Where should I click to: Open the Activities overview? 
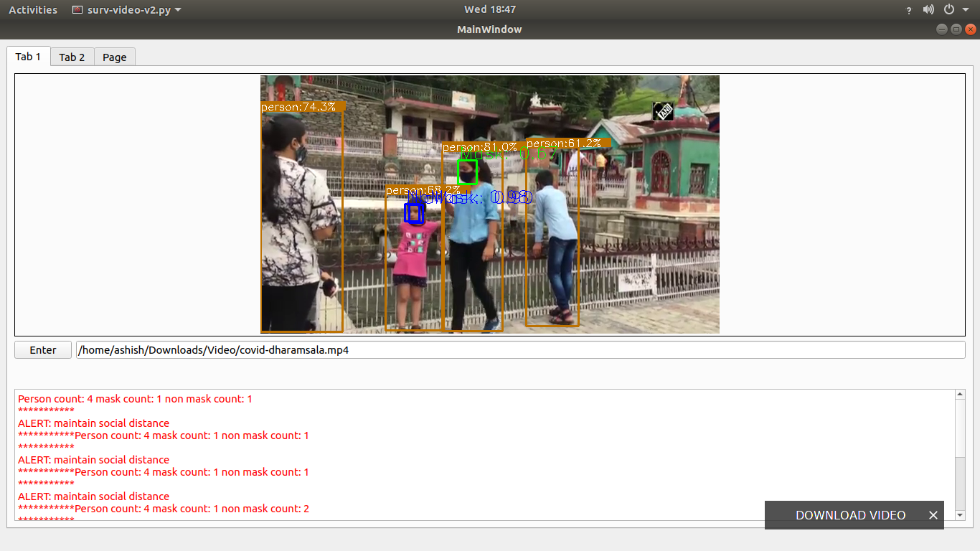click(33, 9)
